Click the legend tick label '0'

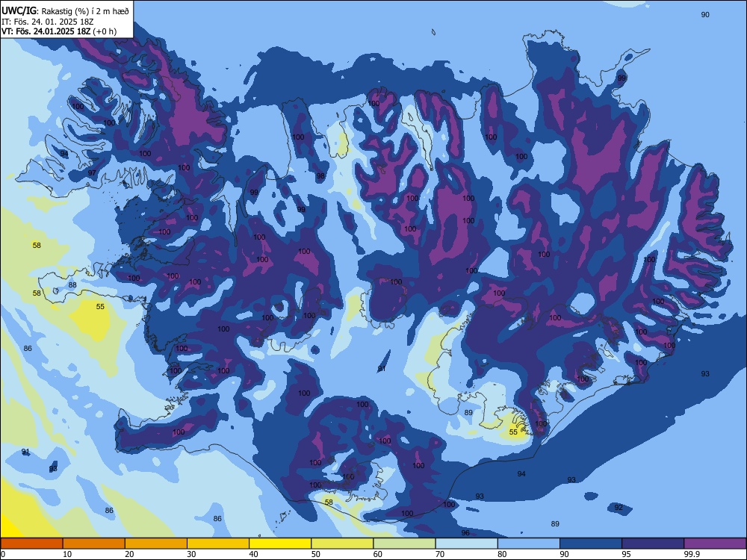click(x=3, y=554)
